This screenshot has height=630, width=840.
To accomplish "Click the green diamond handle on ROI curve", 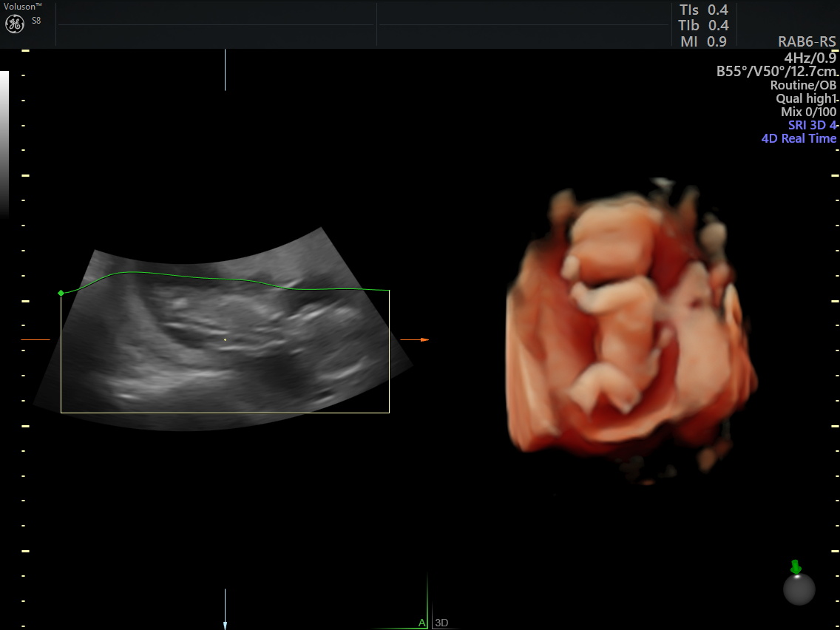I will click(61, 294).
